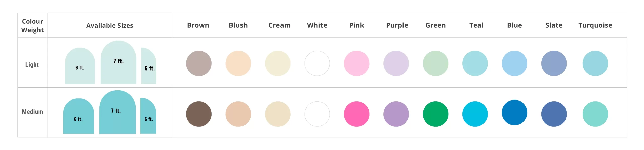Choose the Medium Green swatch
The height and width of the screenshot is (150, 644).
[x=435, y=114]
